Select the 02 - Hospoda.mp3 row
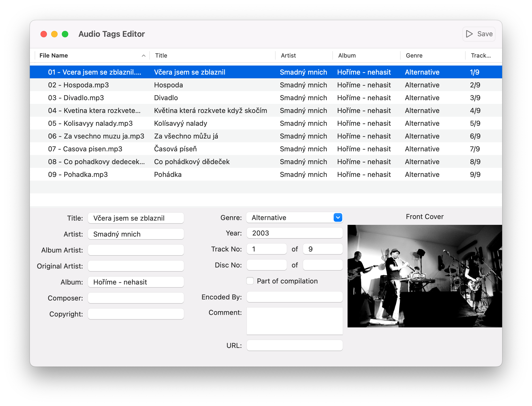Screen dimensions: 532x406 point(79,85)
